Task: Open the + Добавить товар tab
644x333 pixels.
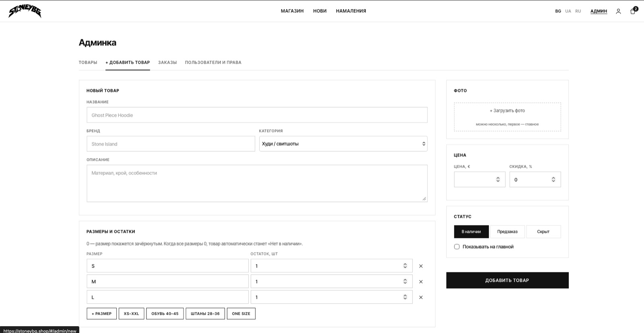Action: coord(128,62)
